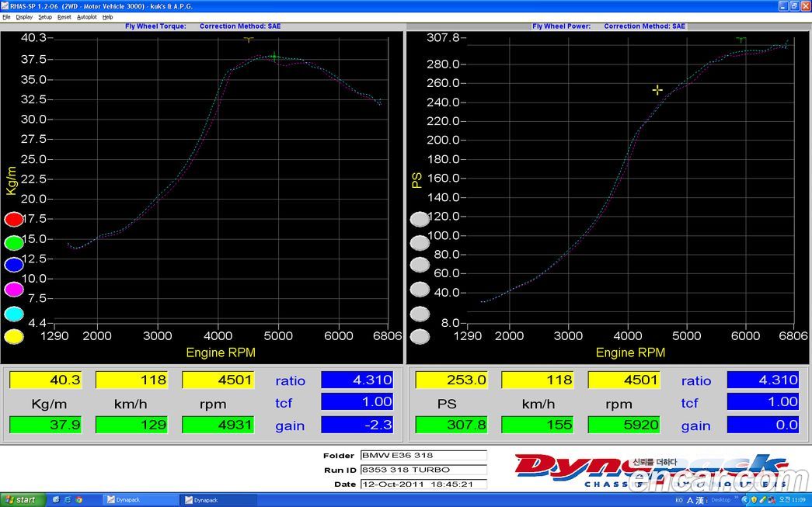Toggle the second gray circle in power graph

[420, 242]
